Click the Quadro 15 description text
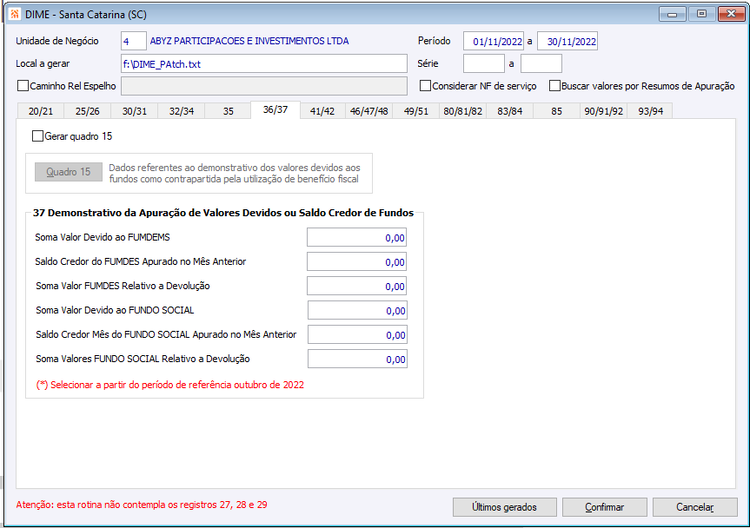The image size is (750, 528). (x=234, y=173)
